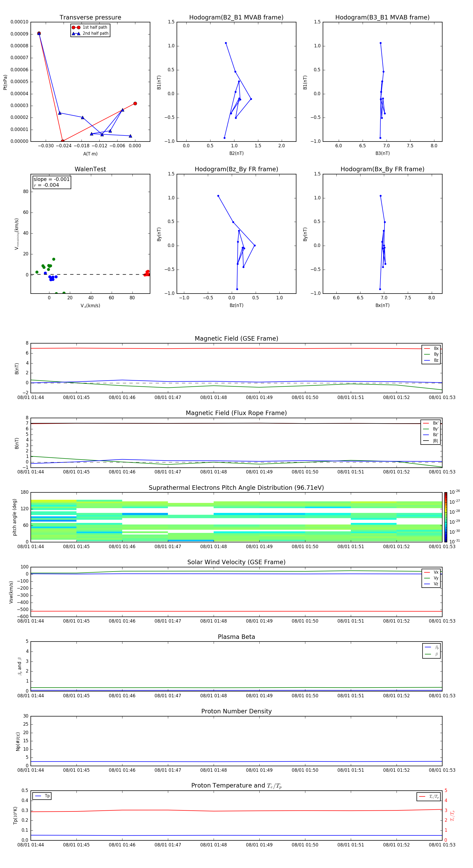This screenshot has width=473, height=868.
Task: Select βp entry in the Plasma Beta legend
Action: (x=431, y=647)
